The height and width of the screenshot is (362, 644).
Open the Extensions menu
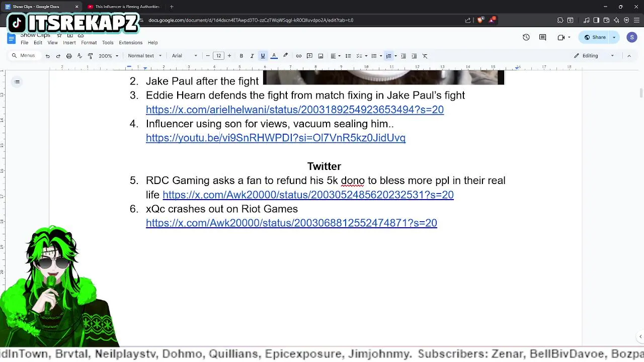[131, 43]
